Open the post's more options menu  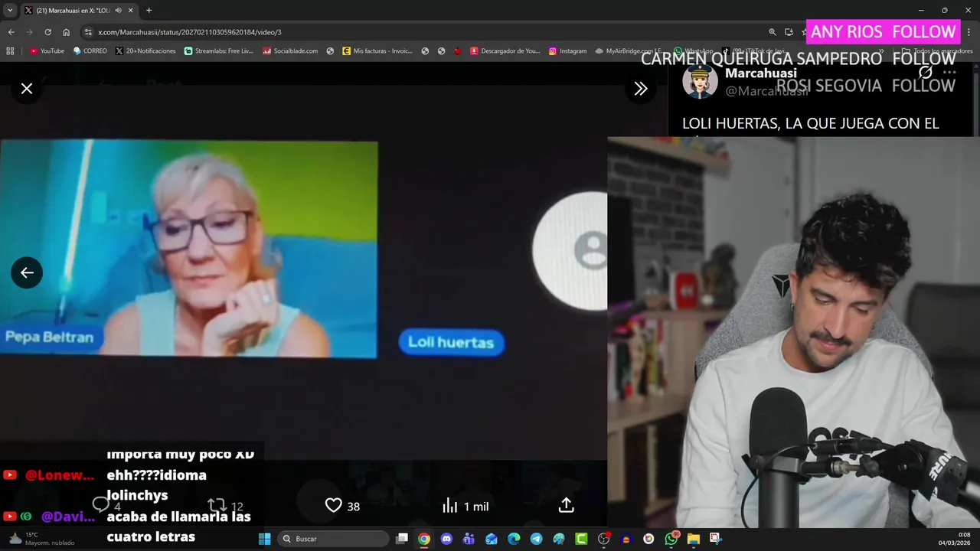pos(950,73)
